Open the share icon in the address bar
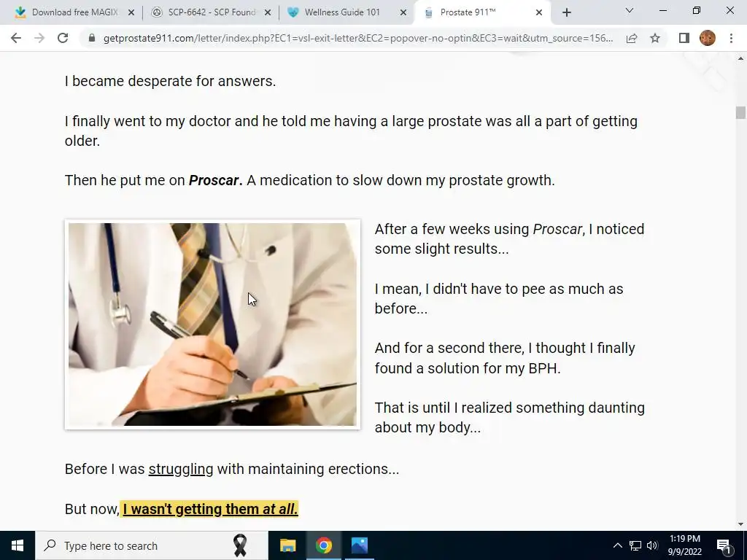 point(632,38)
